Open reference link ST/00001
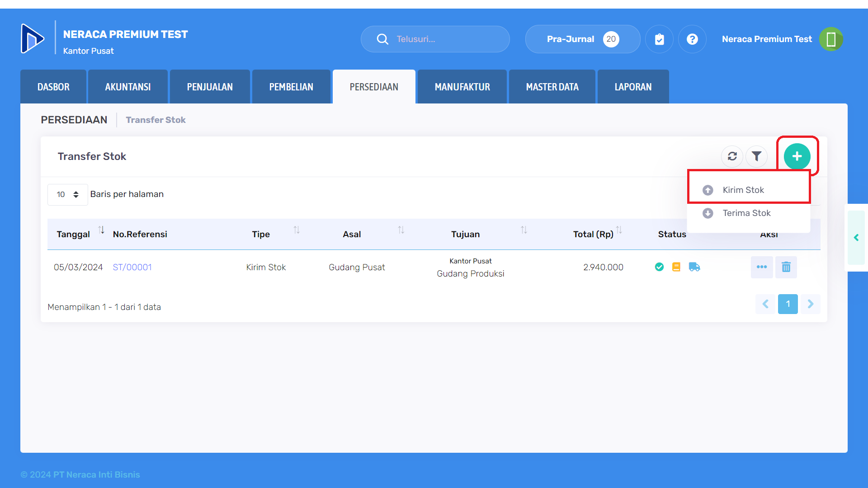Viewport: 868px width, 488px height. pos(132,267)
